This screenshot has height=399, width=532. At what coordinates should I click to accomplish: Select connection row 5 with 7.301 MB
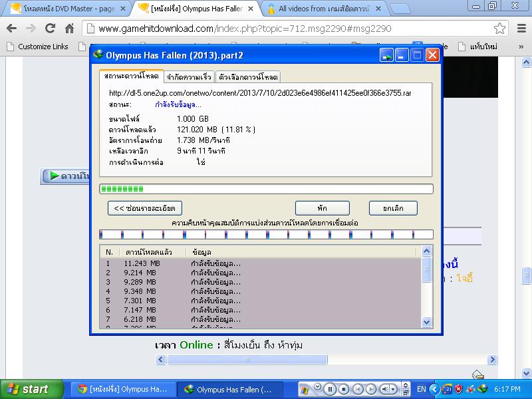pos(261,301)
